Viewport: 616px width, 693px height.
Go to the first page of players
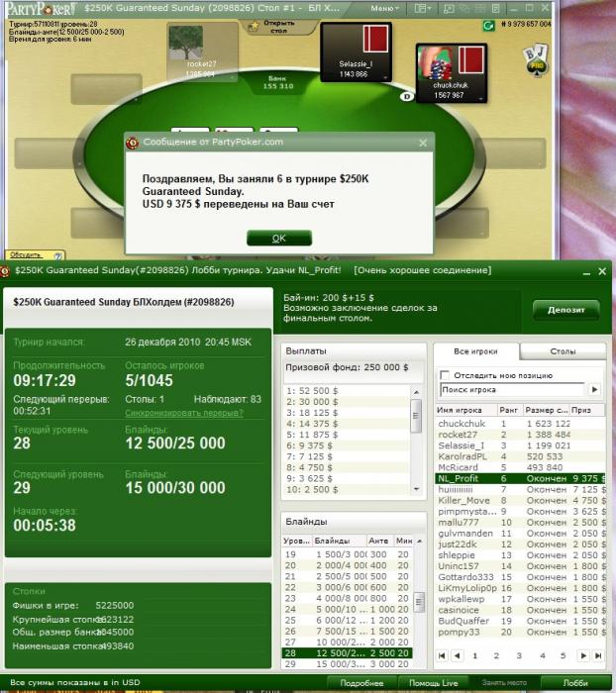click(442, 655)
